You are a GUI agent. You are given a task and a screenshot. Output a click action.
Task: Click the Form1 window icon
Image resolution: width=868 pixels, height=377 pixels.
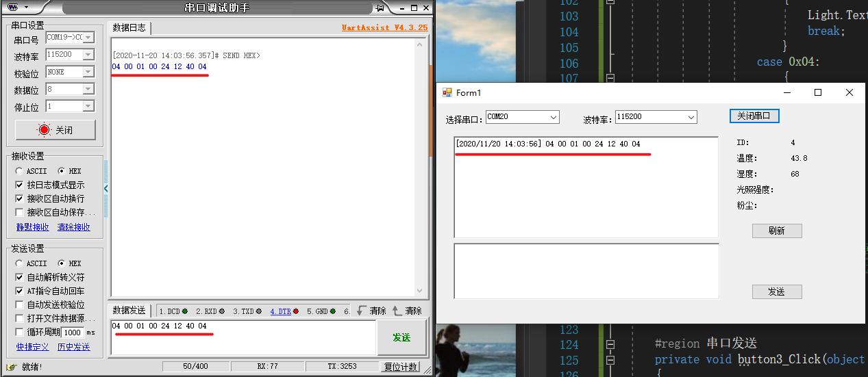click(447, 92)
